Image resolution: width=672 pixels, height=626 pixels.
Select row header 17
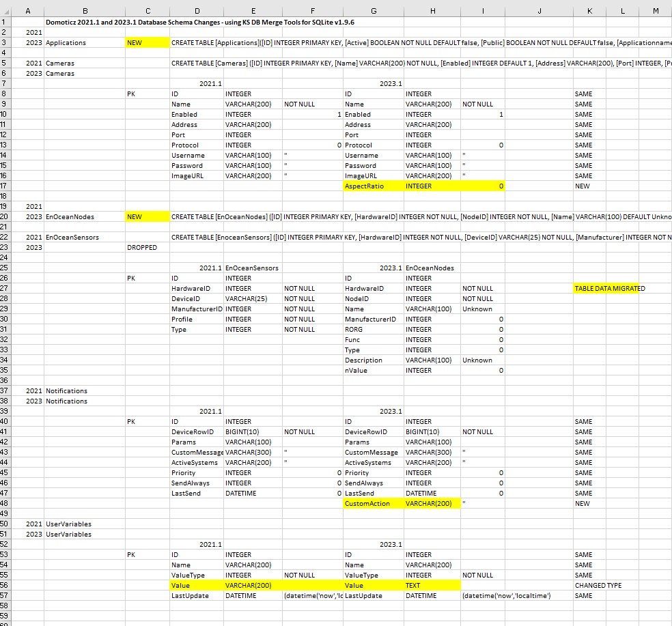(4, 186)
